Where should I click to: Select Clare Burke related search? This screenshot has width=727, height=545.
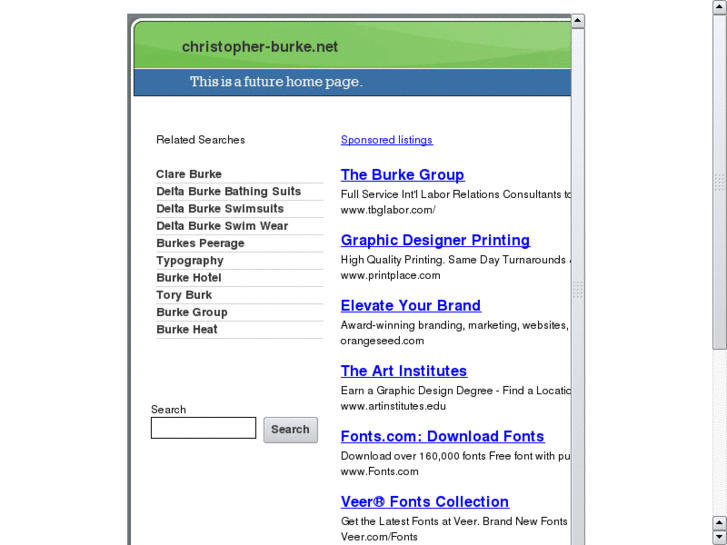pos(189,174)
